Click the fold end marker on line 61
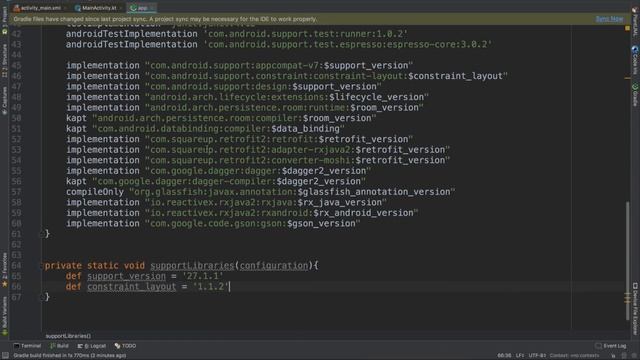This screenshot has width=640, height=360. point(42,234)
